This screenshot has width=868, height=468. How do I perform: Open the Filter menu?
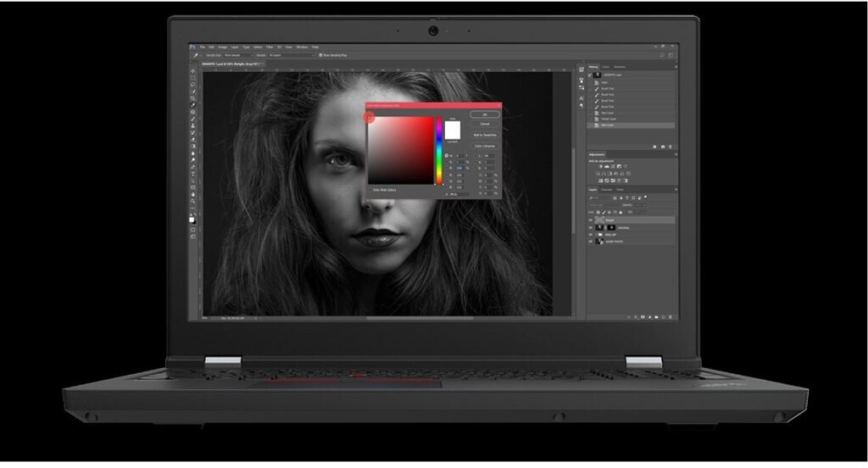point(269,47)
